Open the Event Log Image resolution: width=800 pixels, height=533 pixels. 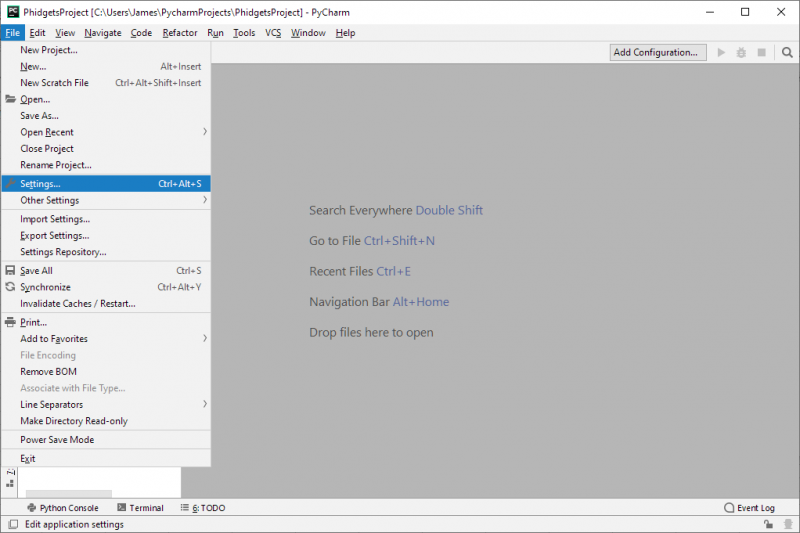click(749, 508)
